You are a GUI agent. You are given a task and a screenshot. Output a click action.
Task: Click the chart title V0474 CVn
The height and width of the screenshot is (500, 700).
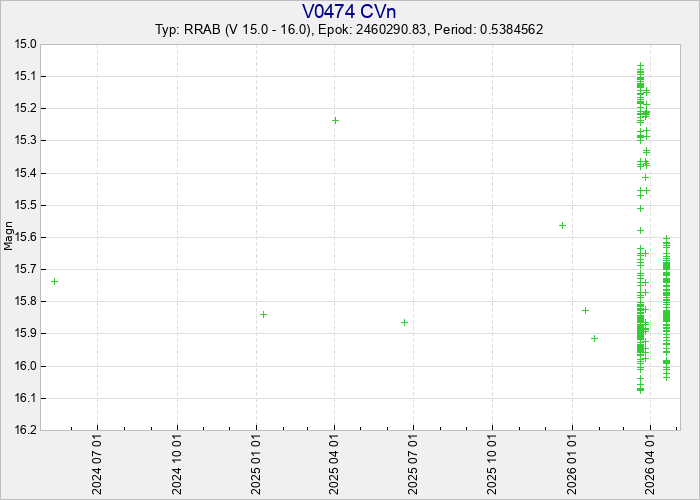(349, 11)
